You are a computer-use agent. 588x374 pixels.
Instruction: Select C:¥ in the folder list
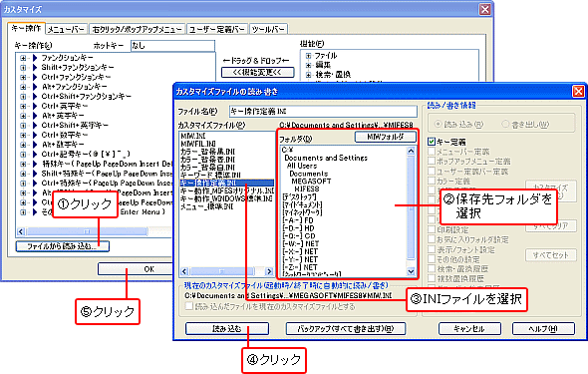(287, 150)
